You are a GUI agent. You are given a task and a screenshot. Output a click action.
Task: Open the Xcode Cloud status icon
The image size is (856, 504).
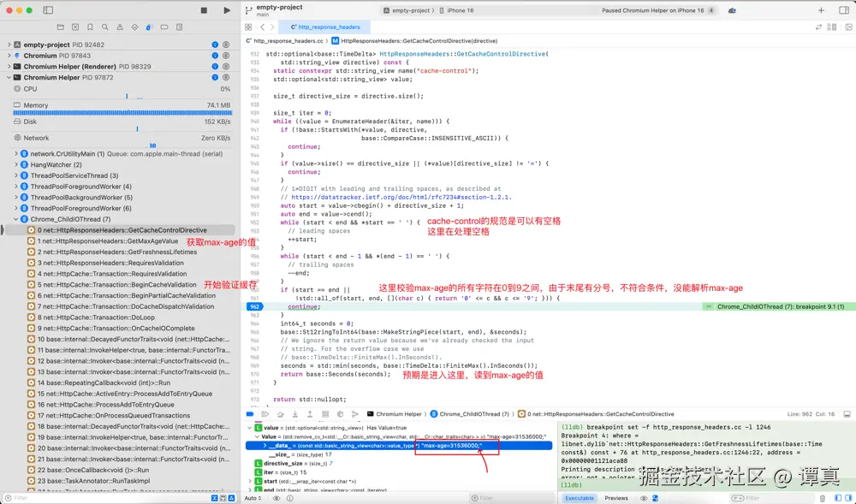(732, 10)
